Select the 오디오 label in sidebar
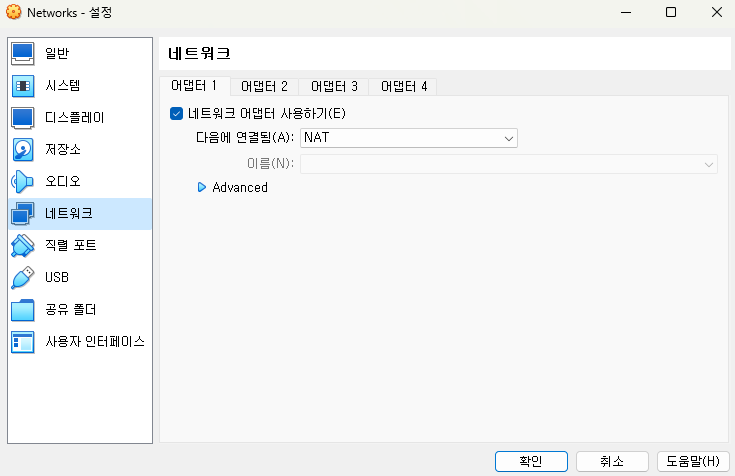Viewport: 735px width, 476px height. (63, 181)
